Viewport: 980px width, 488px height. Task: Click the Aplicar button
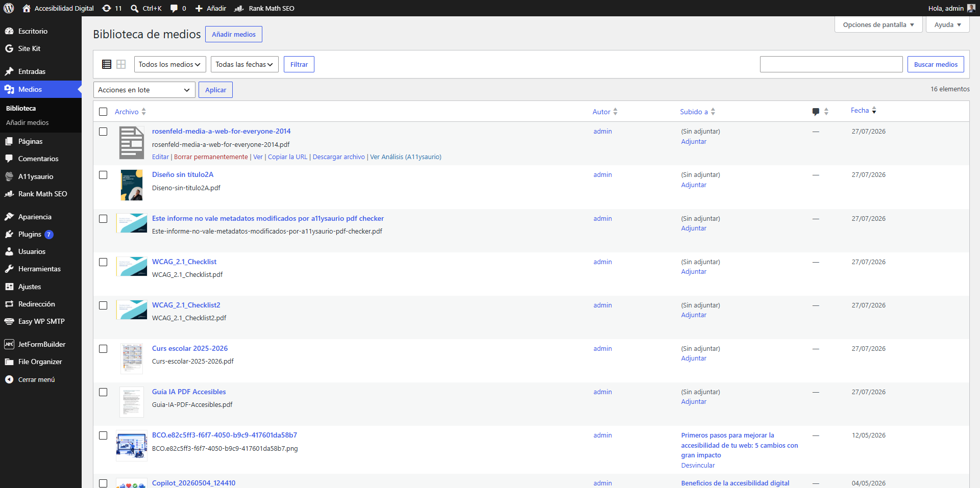(x=215, y=90)
